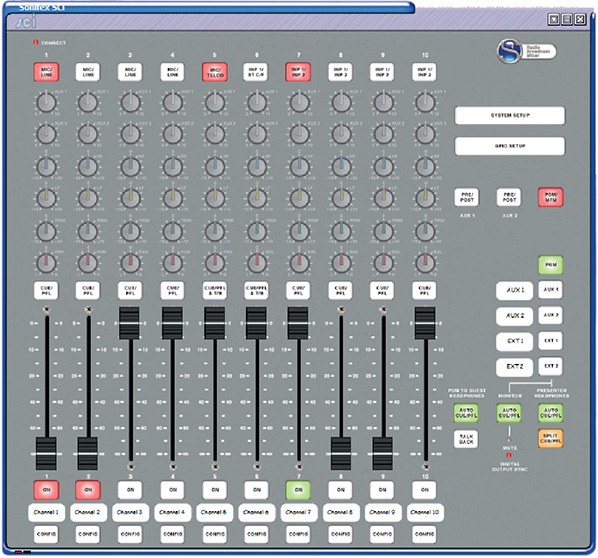Click the TALK BACK button
Image resolution: width=598 pixels, height=558 pixels.
click(x=466, y=439)
